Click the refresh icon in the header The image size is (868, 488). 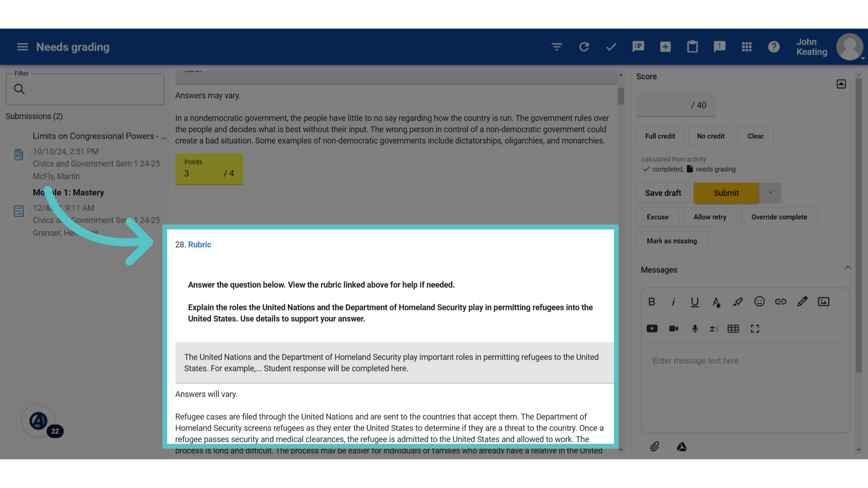pyautogui.click(x=584, y=47)
